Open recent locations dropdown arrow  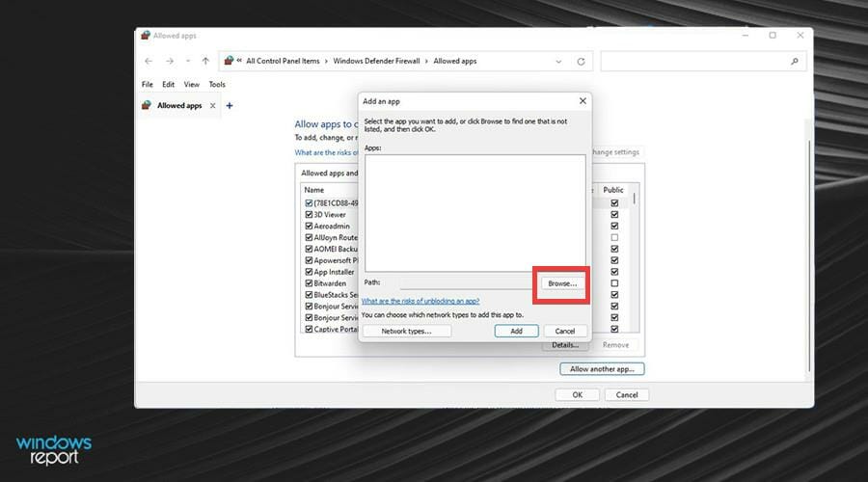click(188, 61)
